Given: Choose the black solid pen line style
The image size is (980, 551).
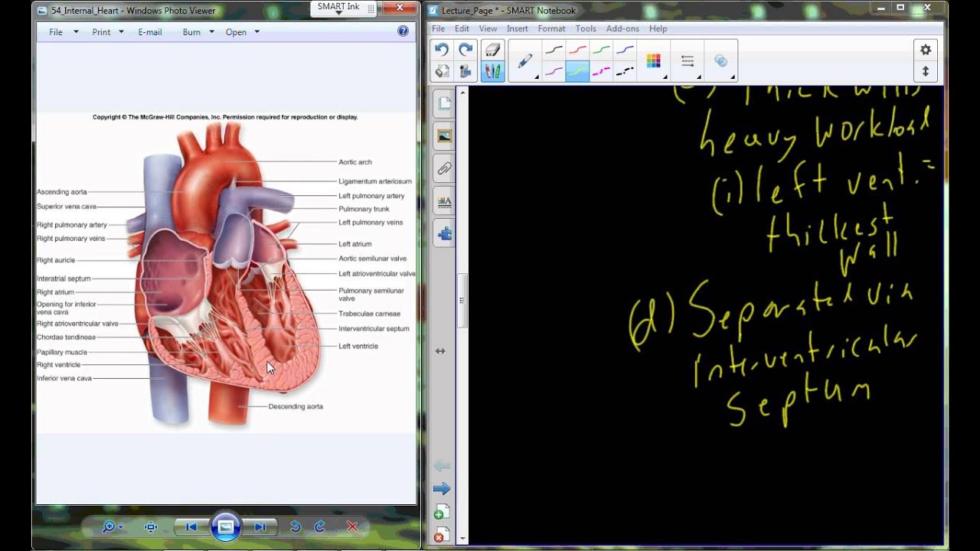Looking at the screenshot, I should point(554,51).
